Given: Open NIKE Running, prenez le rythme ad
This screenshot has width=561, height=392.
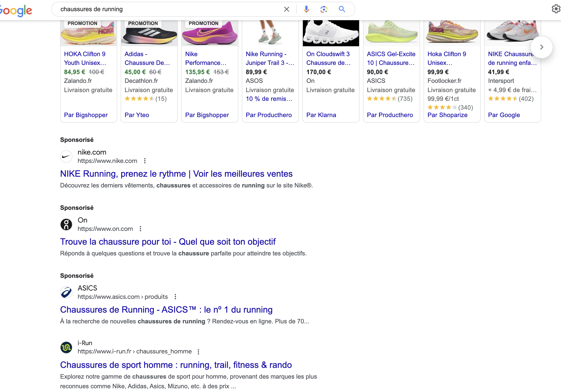Looking at the screenshot, I should point(176,174).
